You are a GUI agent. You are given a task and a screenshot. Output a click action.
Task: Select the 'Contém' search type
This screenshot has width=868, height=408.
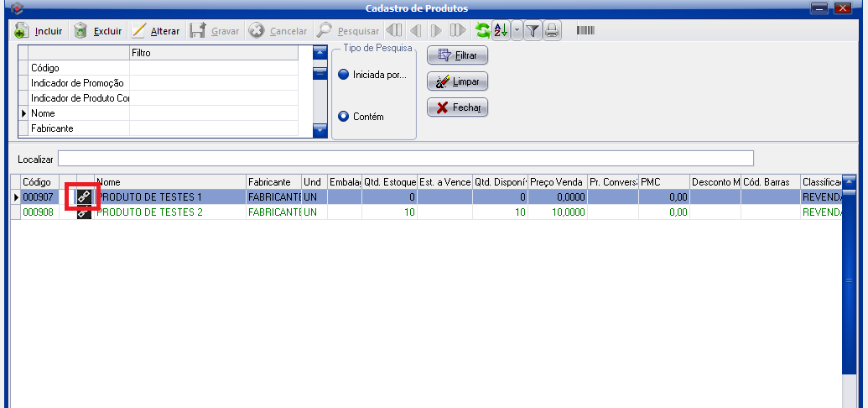tap(343, 117)
